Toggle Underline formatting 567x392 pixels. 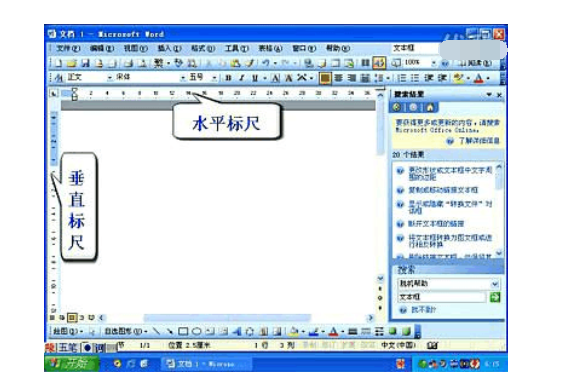(255, 78)
